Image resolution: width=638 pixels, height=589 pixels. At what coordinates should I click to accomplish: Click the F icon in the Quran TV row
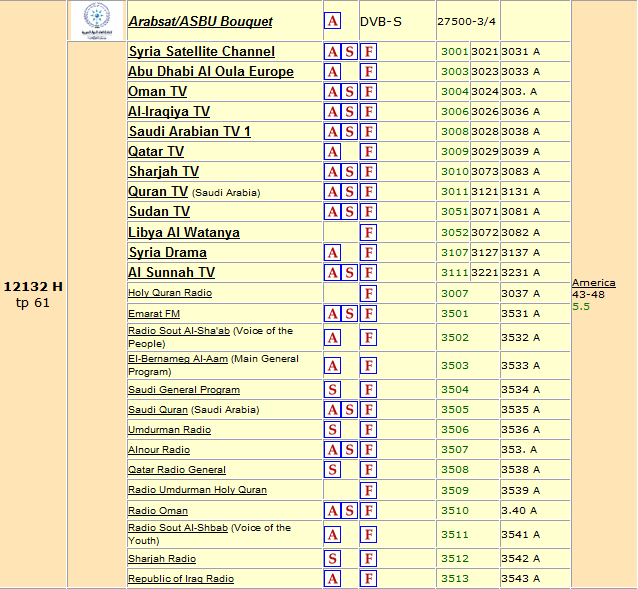pos(368,191)
